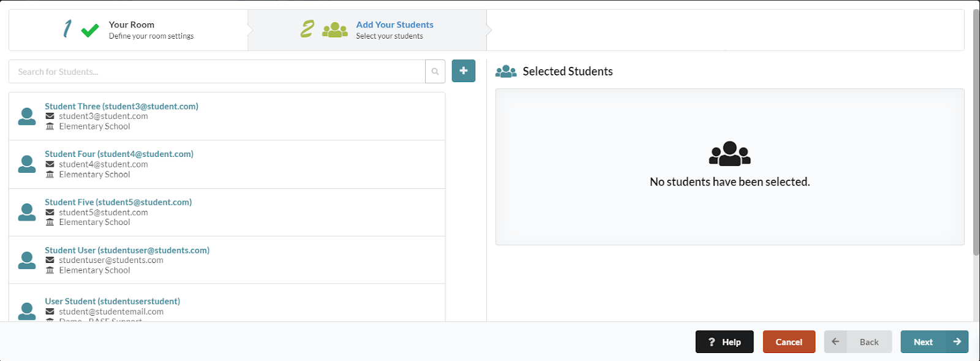The width and height of the screenshot is (980, 361).
Task: Click 'Define your room settings' subtitle
Action: 151,36
